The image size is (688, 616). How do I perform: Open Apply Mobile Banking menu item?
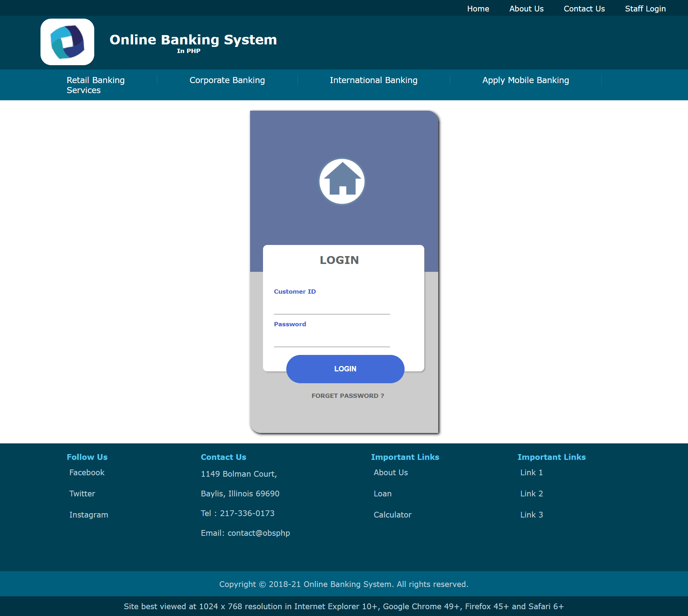(525, 80)
